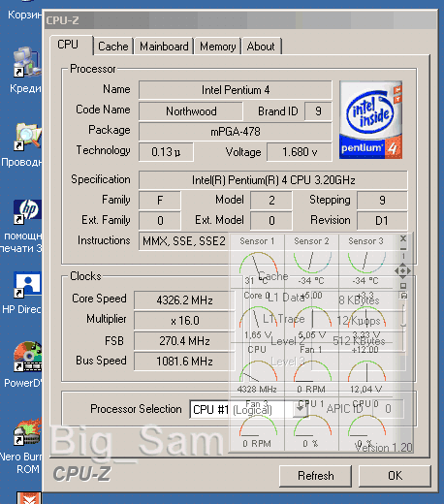
Task: Open the Проводник desktop shortcut
Action: point(22,144)
